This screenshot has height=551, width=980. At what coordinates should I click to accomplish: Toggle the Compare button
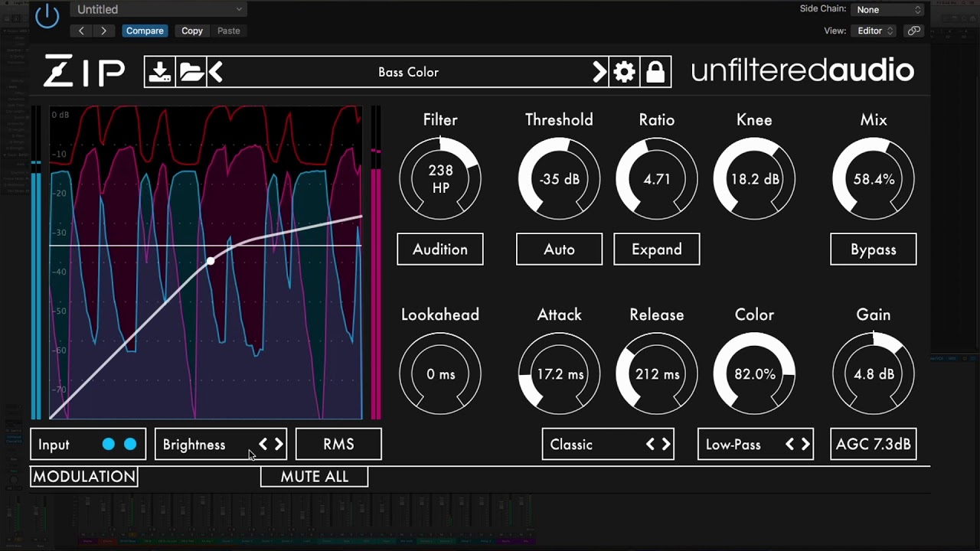coord(145,31)
